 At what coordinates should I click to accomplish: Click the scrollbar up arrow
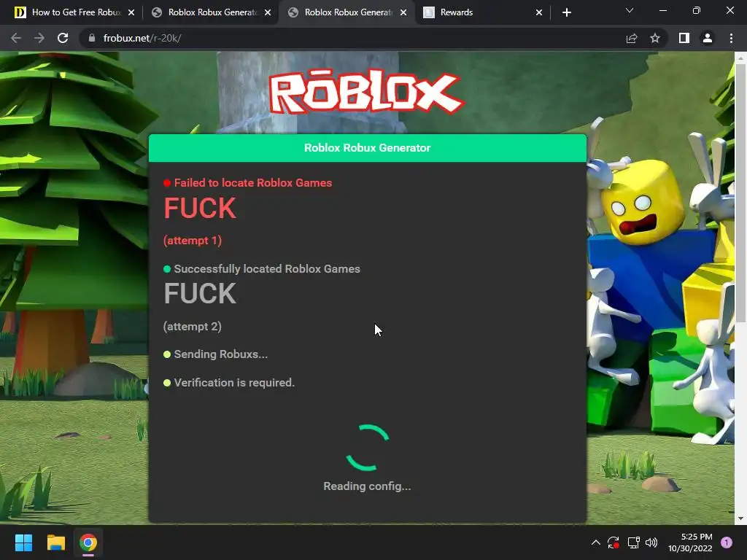point(741,58)
